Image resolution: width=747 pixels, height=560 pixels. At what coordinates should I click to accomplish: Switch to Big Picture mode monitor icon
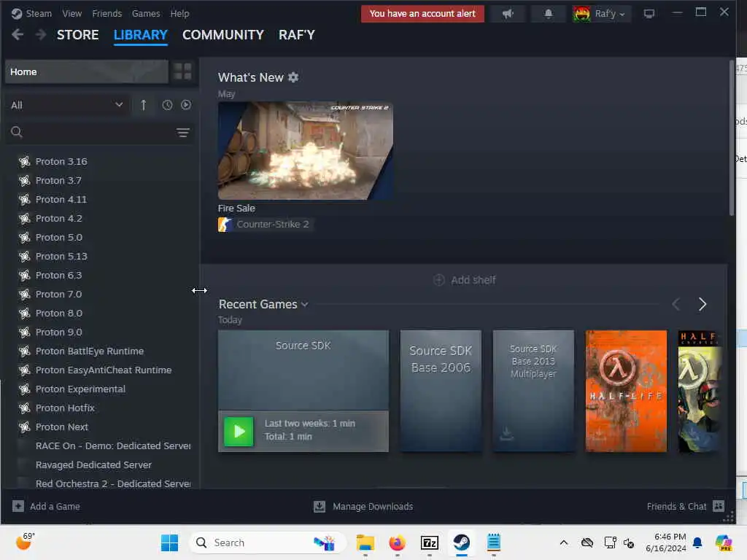point(649,14)
